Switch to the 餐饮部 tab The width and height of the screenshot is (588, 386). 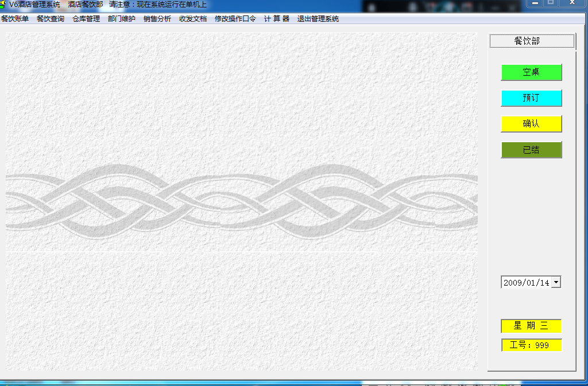[531, 41]
